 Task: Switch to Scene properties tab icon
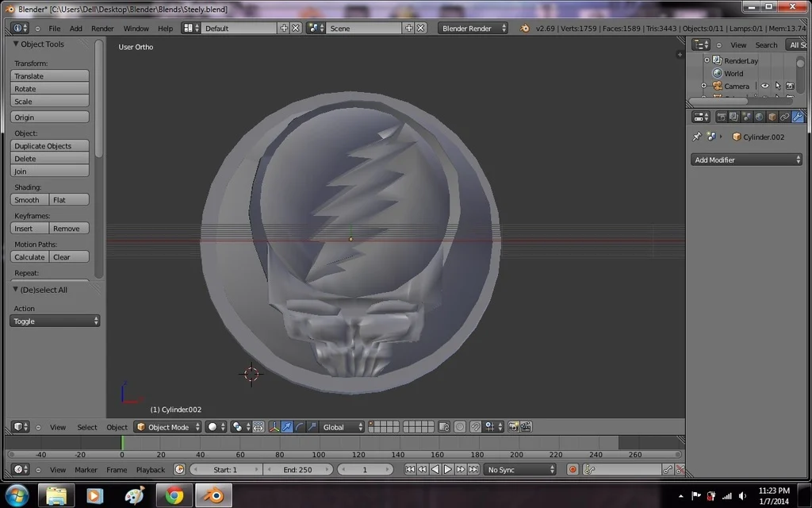(x=746, y=117)
